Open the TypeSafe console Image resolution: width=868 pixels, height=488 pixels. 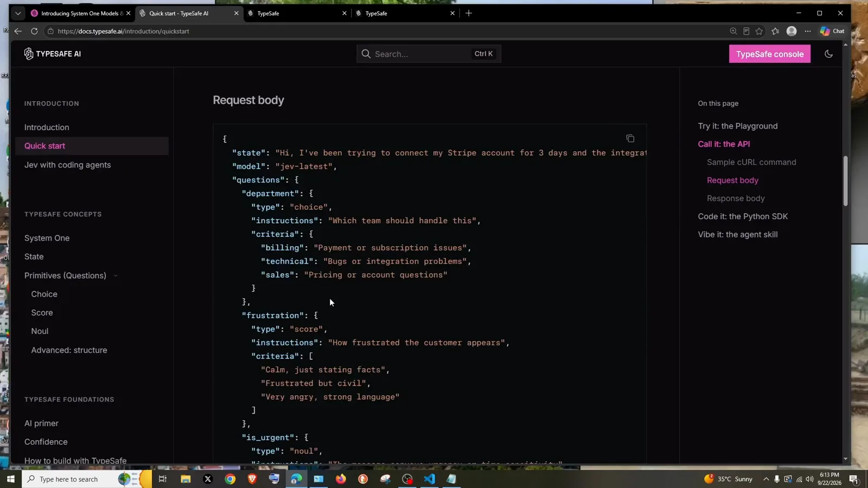coord(769,54)
